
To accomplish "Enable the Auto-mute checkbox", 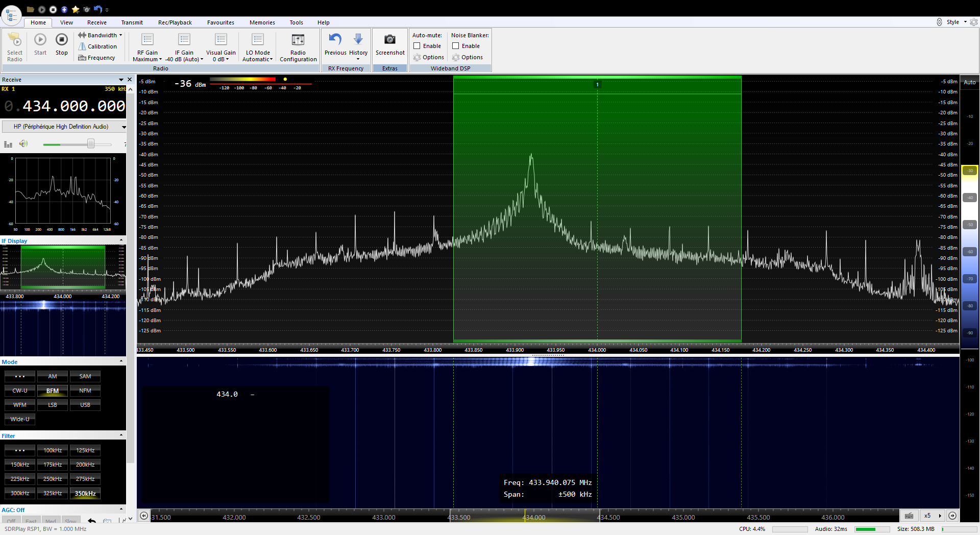I will 417,46.
